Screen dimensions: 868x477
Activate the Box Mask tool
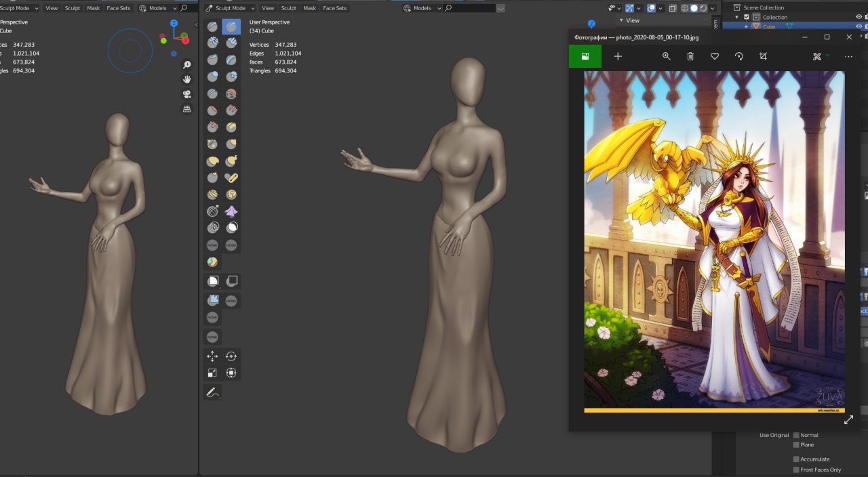(212, 281)
